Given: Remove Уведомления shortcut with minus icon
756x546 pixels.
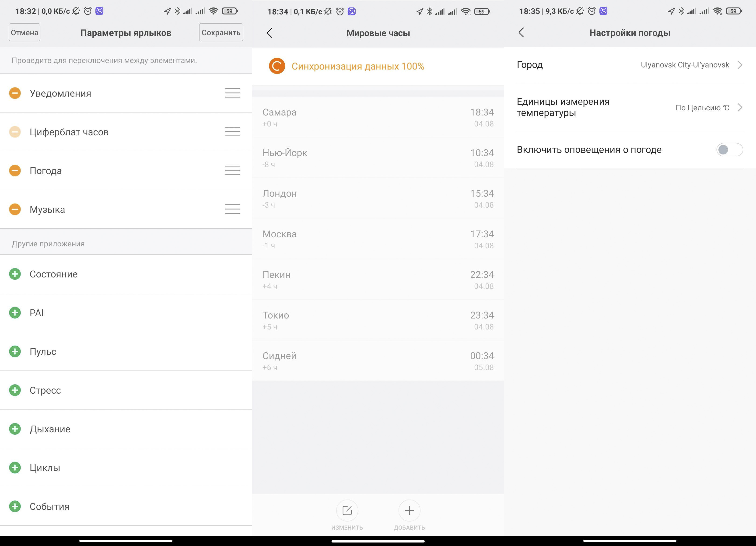Looking at the screenshot, I should pos(15,93).
